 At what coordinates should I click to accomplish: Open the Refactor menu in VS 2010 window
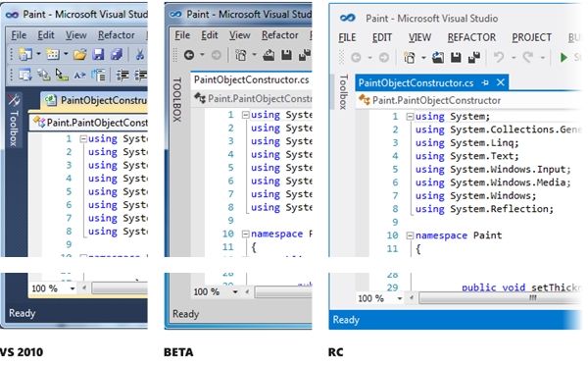[117, 35]
